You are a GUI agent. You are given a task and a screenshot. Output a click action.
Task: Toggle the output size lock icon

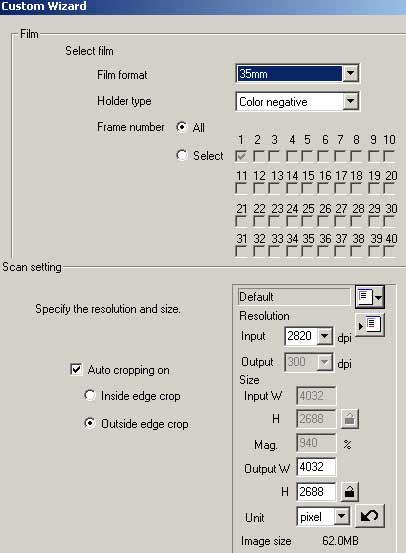click(350, 491)
